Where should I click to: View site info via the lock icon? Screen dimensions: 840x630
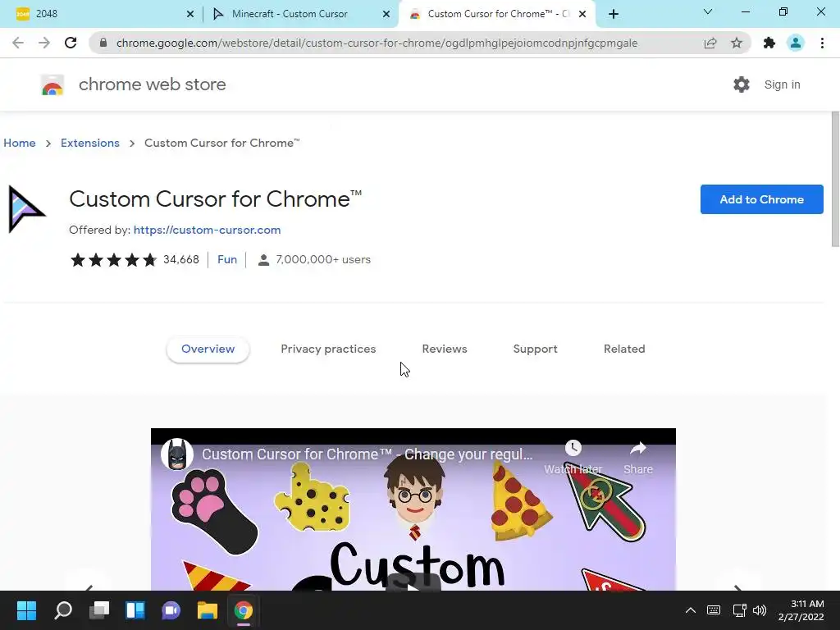click(103, 43)
